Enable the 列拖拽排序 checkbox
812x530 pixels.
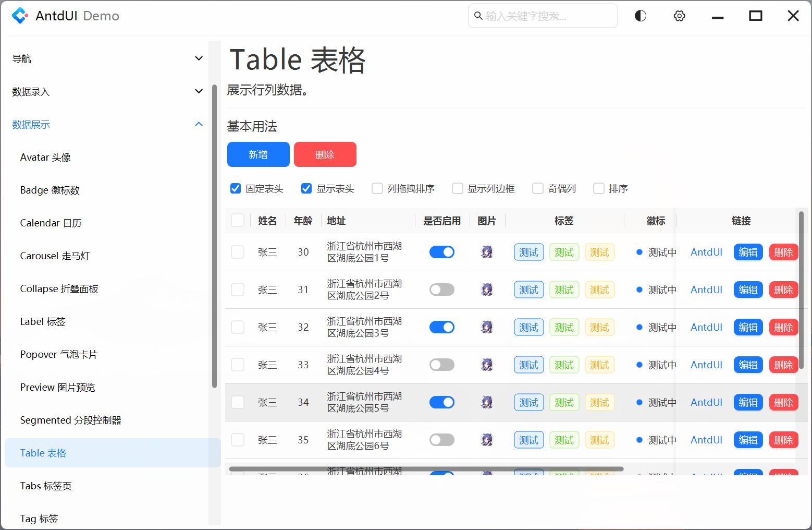(377, 188)
